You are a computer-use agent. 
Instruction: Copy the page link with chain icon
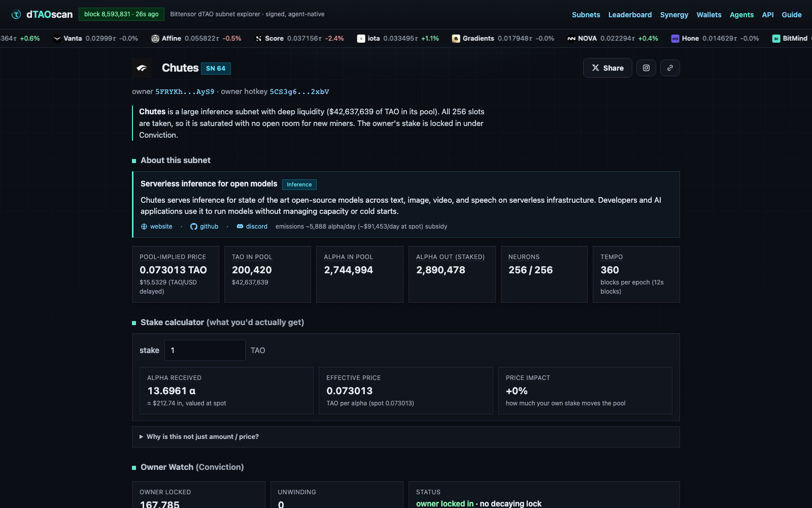(x=670, y=68)
